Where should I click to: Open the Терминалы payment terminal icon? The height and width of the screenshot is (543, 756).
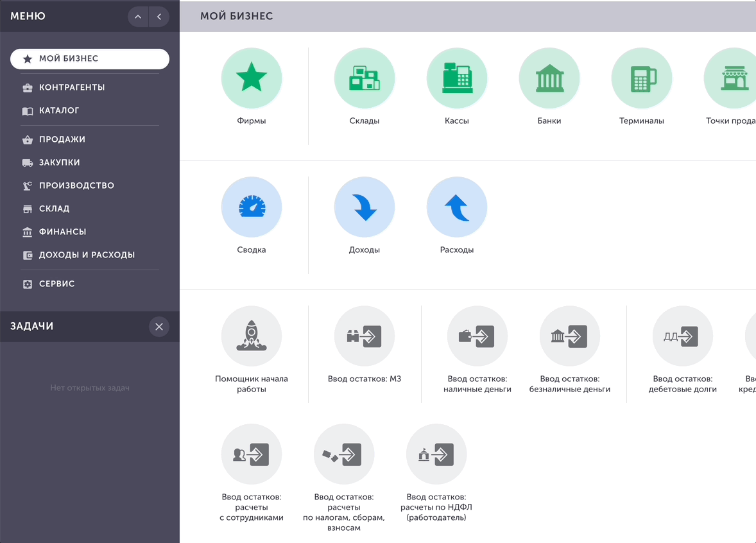[x=642, y=78]
